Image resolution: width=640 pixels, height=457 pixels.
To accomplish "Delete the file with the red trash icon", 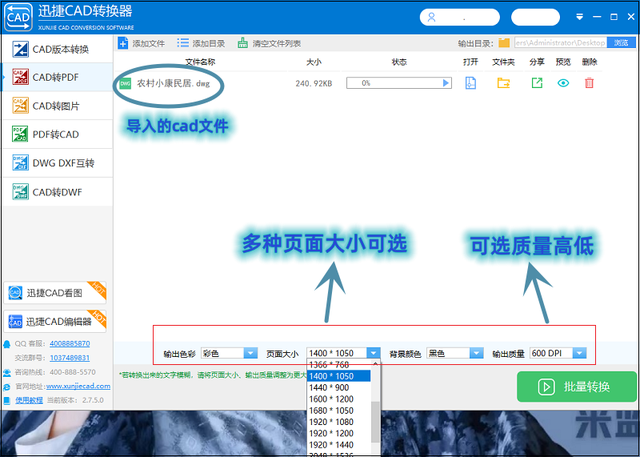I will pyautogui.click(x=589, y=83).
